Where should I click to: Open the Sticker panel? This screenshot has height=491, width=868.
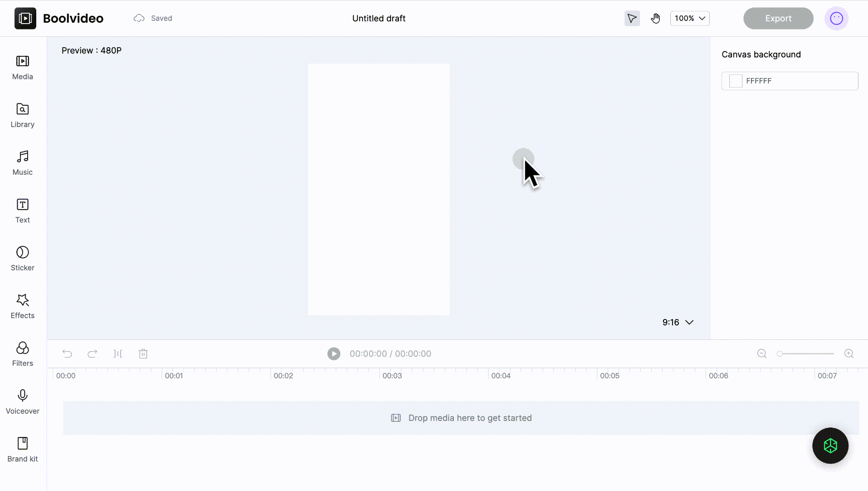click(23, 258)
